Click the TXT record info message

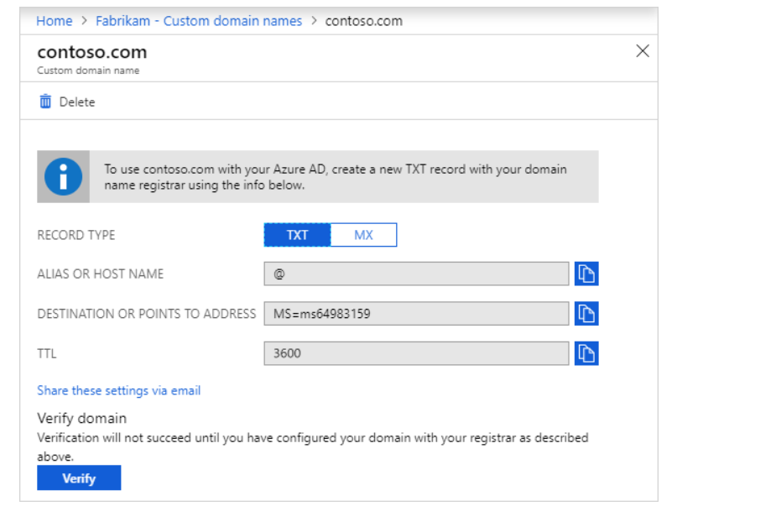[336, 177]
